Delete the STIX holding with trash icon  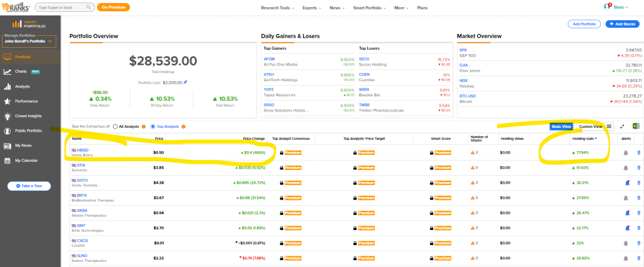639,168
